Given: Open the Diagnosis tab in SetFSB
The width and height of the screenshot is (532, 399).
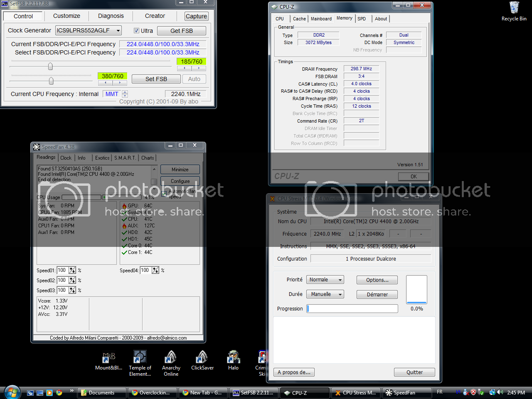Looking at the screenshot, I should (x=111, y=16).
